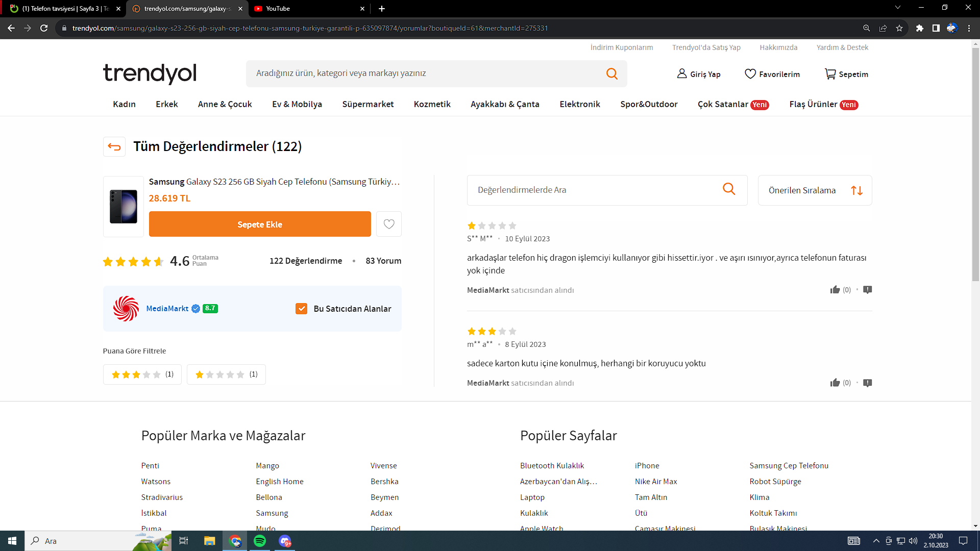Like the first review with thumbs-up
The image size is (980, 551).
835,290
